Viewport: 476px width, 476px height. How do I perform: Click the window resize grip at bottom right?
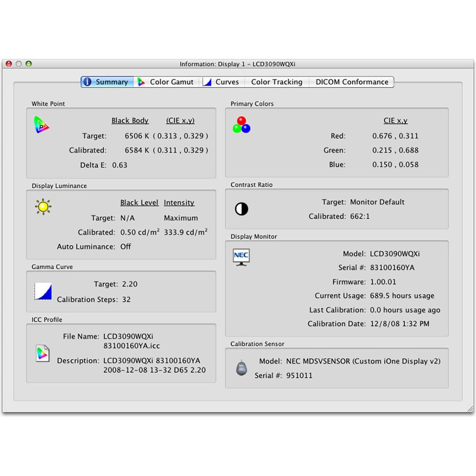click(x=469, y=409)
